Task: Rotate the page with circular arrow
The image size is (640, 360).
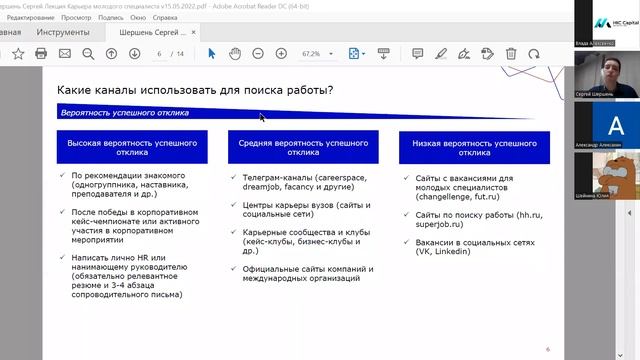Action: click(534, 53)
